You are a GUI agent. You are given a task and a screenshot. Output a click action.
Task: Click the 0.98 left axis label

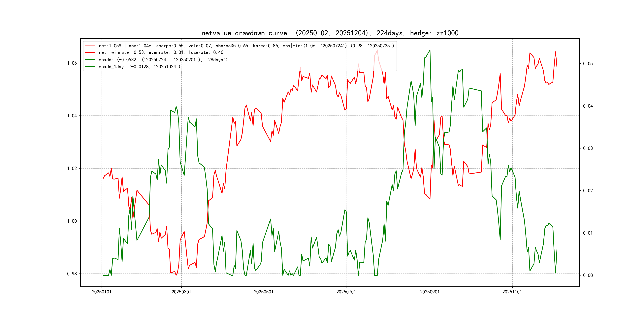[72, 274]
